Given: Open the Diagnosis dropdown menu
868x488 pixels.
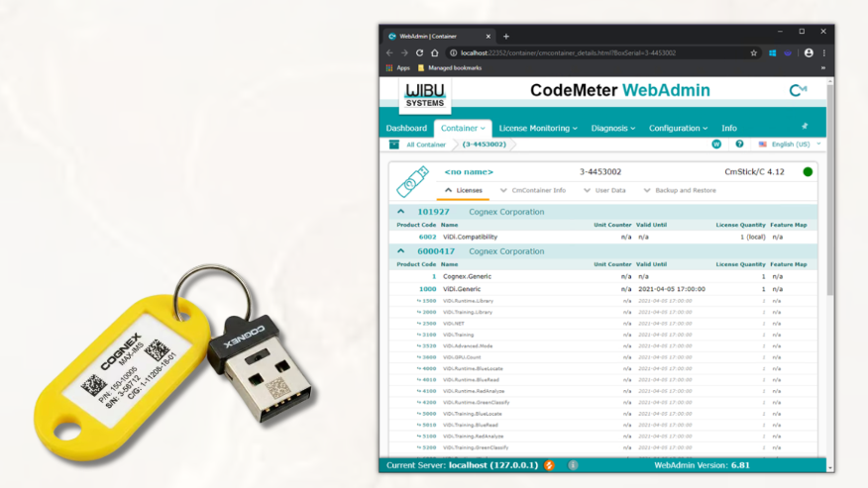Looking at the screenshot, I should (x=612, y=128).
